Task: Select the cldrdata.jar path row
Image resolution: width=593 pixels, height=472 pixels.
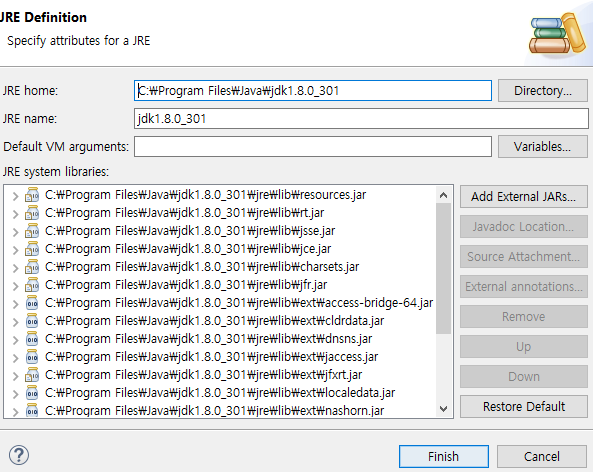Action: 214,321
